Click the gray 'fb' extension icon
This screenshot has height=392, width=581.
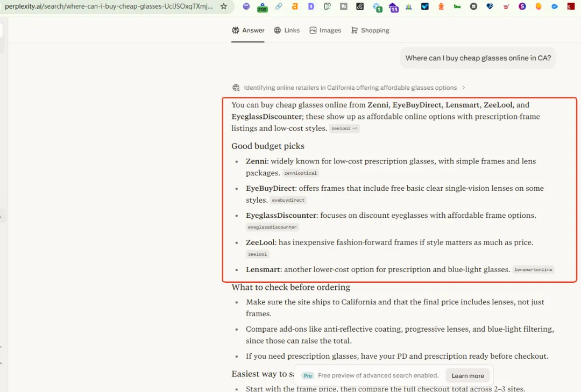click(344, 6)
